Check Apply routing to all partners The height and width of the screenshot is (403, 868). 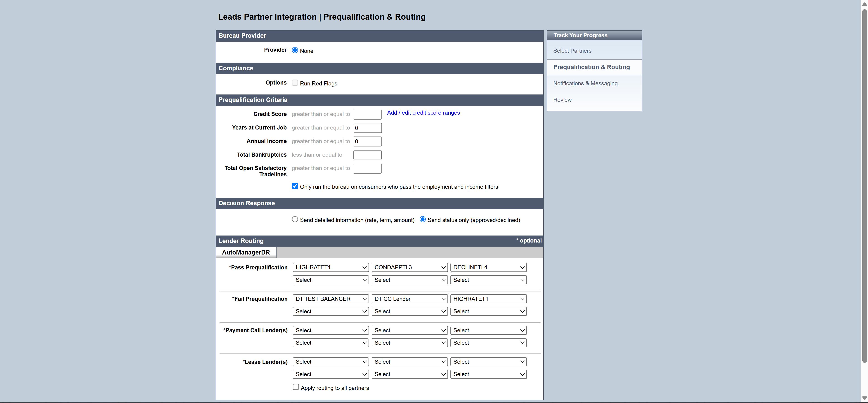coord(296,387)
